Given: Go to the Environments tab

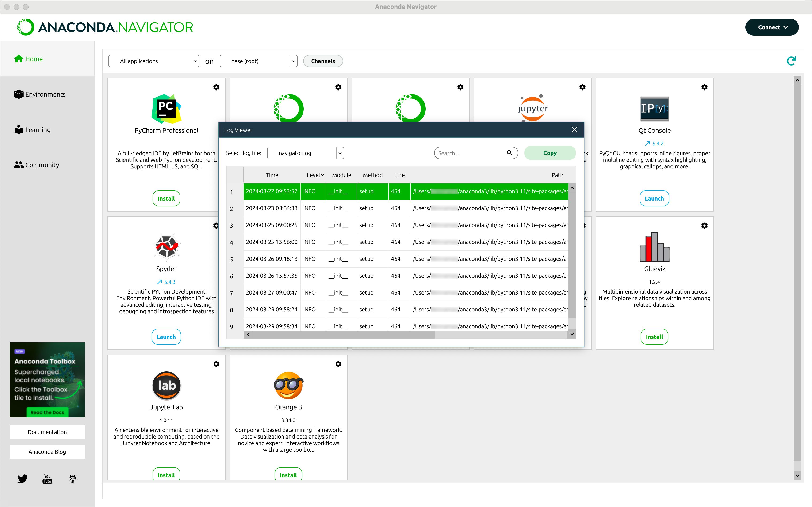Looking at the screenshot, I should pos(40,94).
